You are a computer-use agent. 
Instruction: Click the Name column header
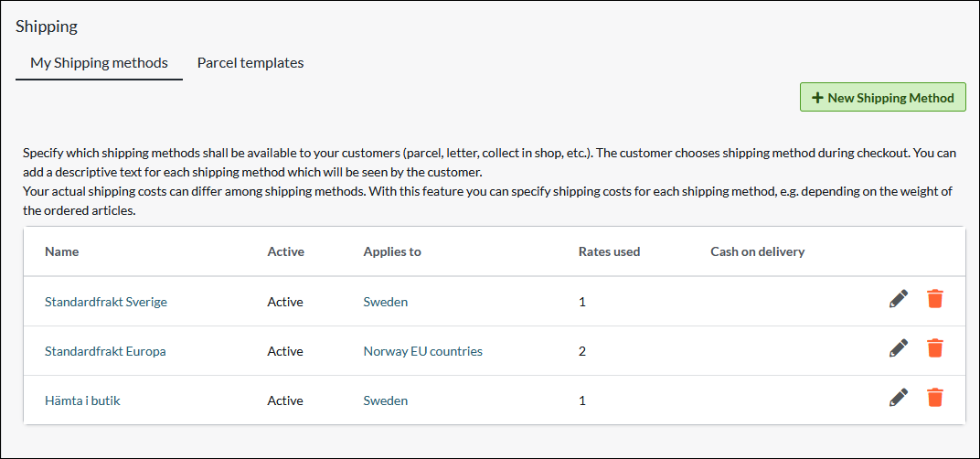click(x=62, y=251)
